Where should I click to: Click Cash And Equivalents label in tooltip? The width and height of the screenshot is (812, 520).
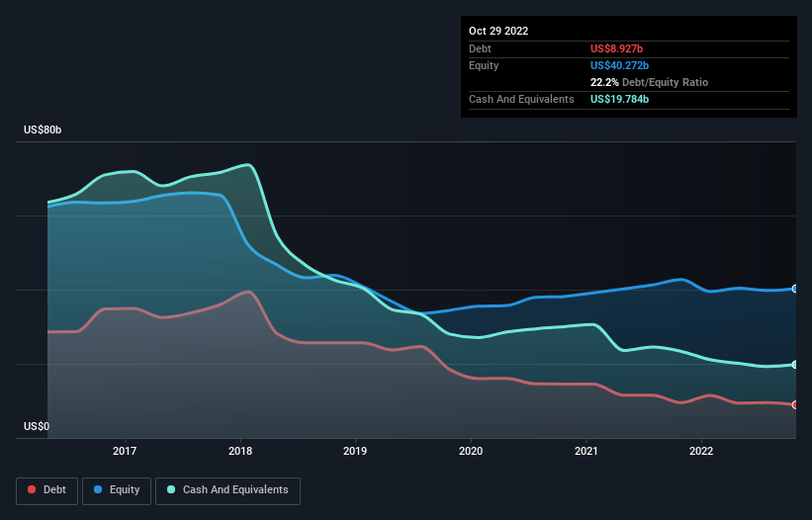point(521,99)
